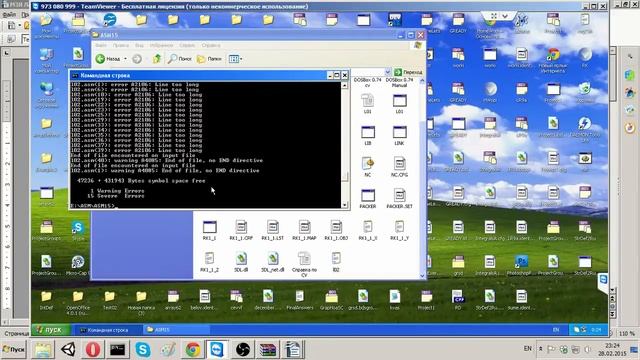Screen dimensions: 640x360
Task: Click the TeamViewer fullscreen toolbar icon
Action: (x=493, y=16)
